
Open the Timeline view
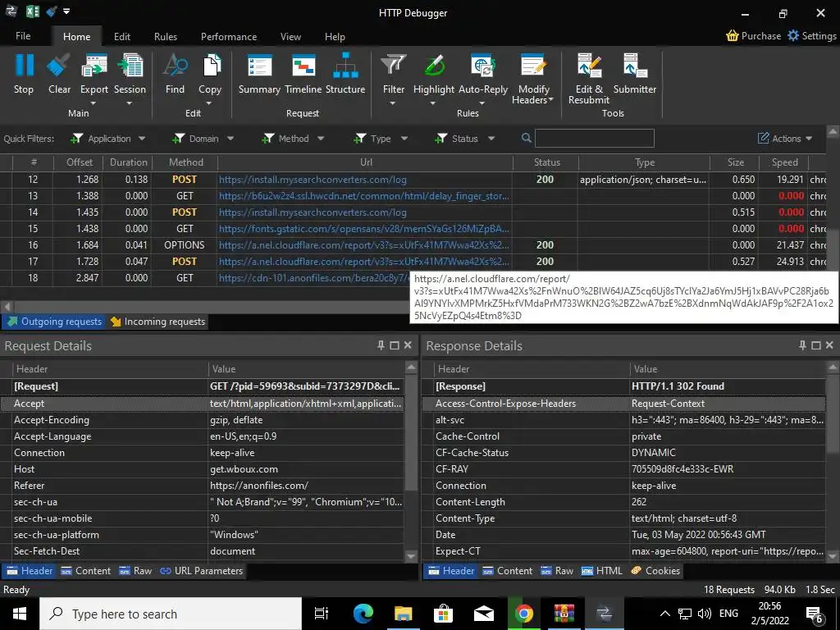[x=304, y=66]
